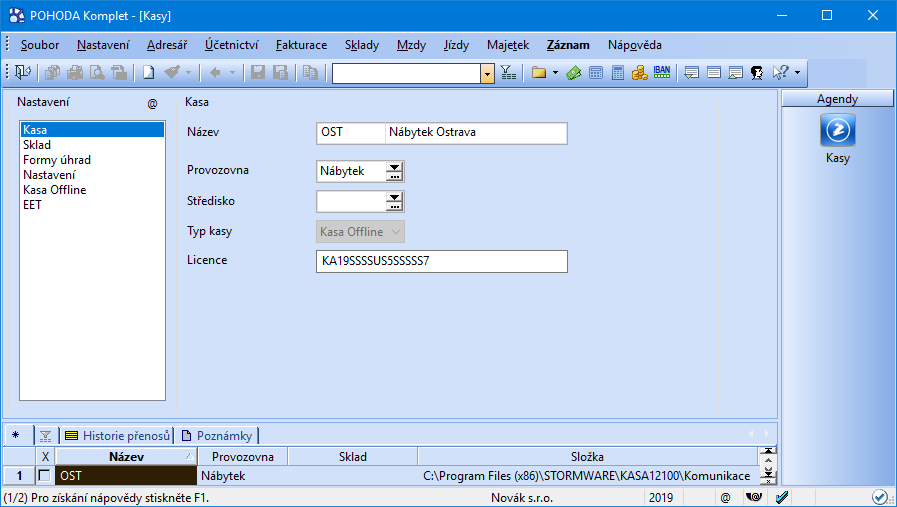
Task: Click the gold coins toolbar icon
Action: [x=640, y=72]
